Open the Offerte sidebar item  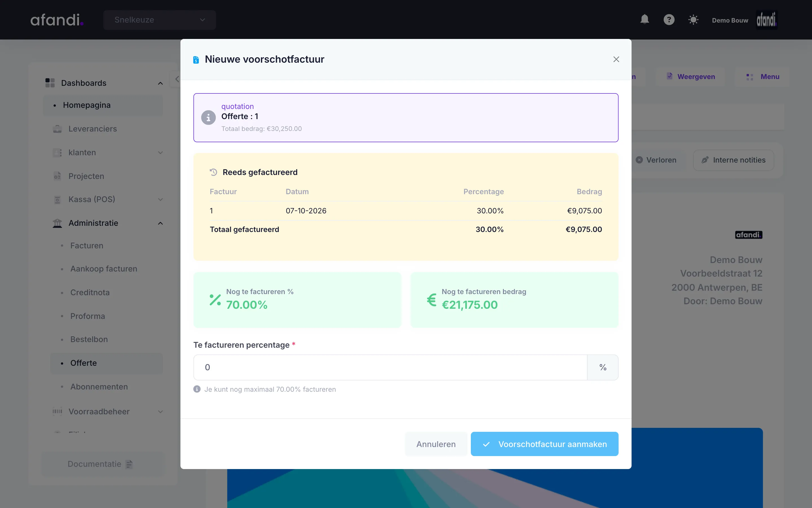pos(106,363)
